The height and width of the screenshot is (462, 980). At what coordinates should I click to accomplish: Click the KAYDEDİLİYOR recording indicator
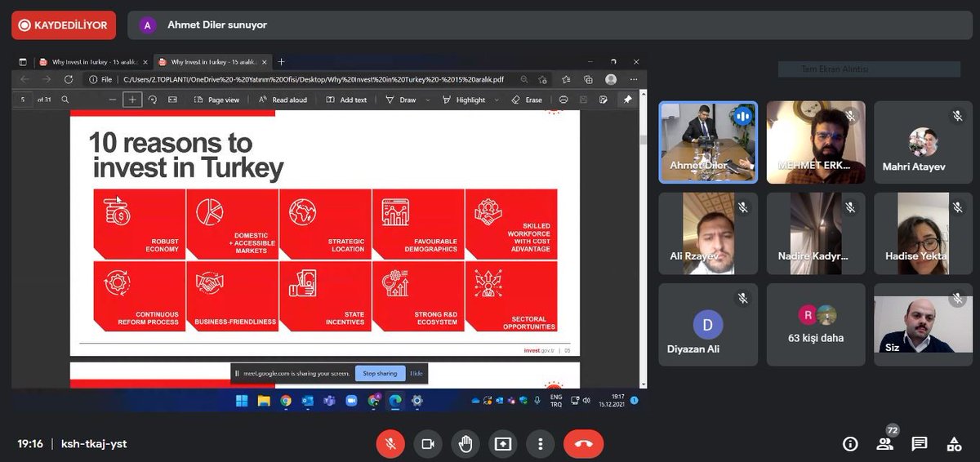point(64,25)
